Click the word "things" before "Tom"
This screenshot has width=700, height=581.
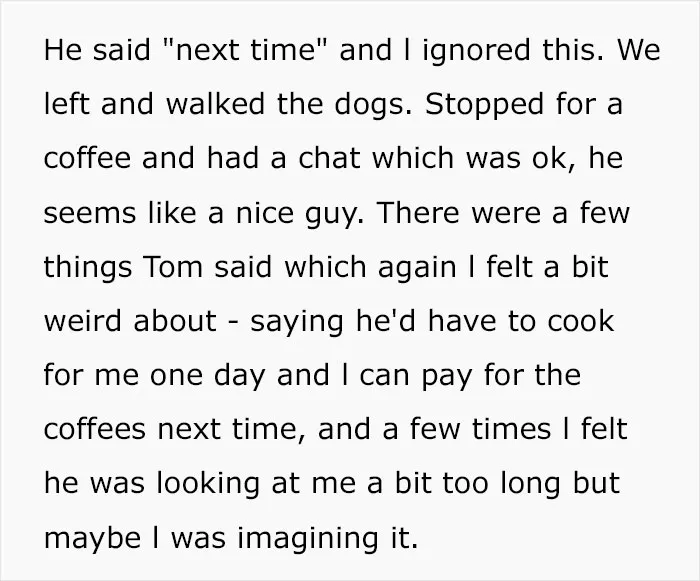(x=88, y=269)
